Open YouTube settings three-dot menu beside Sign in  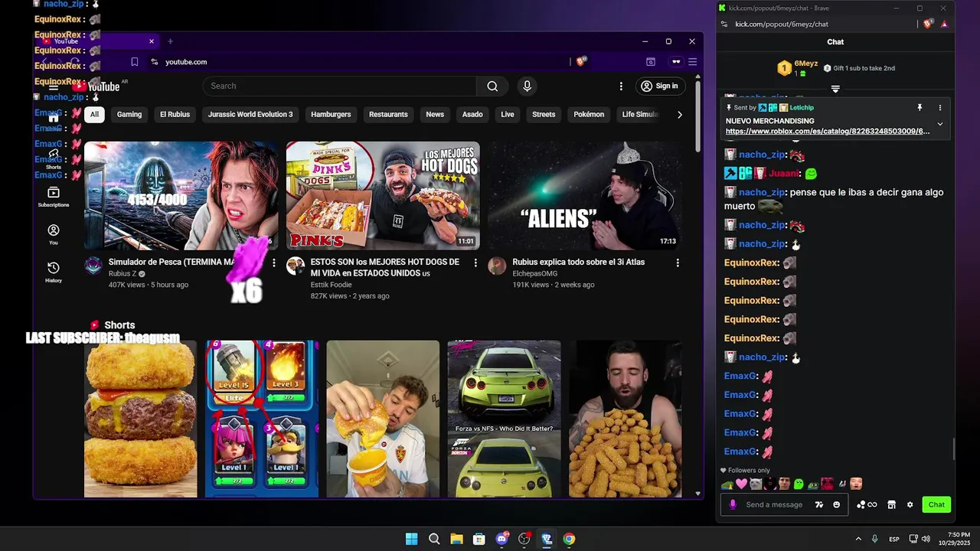[x=621, y=86]
